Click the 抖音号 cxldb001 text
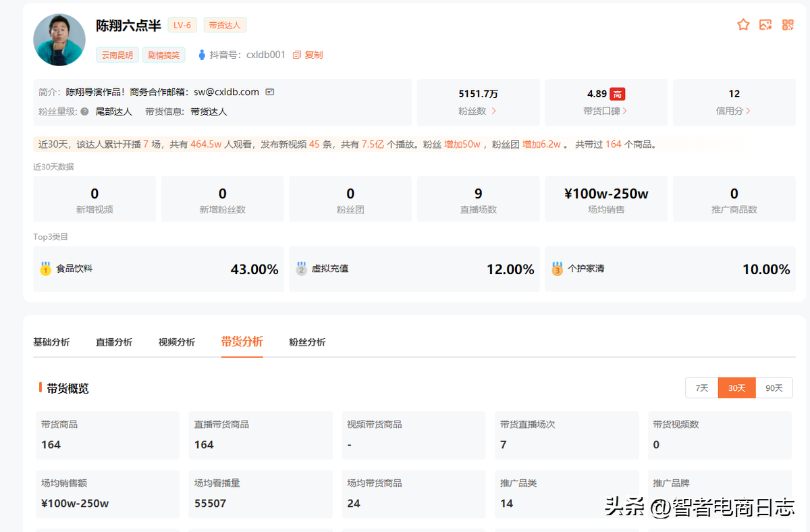 coord(248,55)
